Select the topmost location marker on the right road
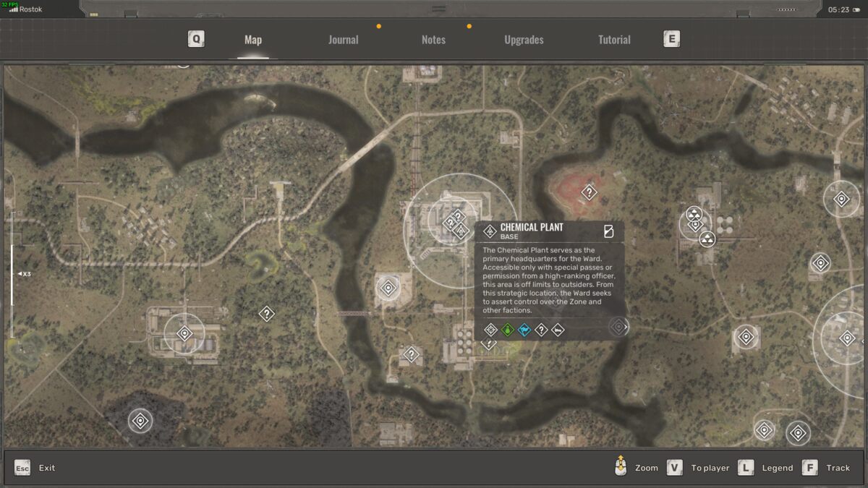The height and width of the screenshot is (488, 868). 841,199
